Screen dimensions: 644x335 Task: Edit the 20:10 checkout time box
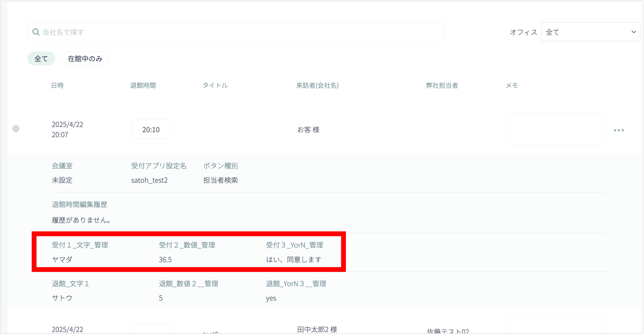click(151, 129)
